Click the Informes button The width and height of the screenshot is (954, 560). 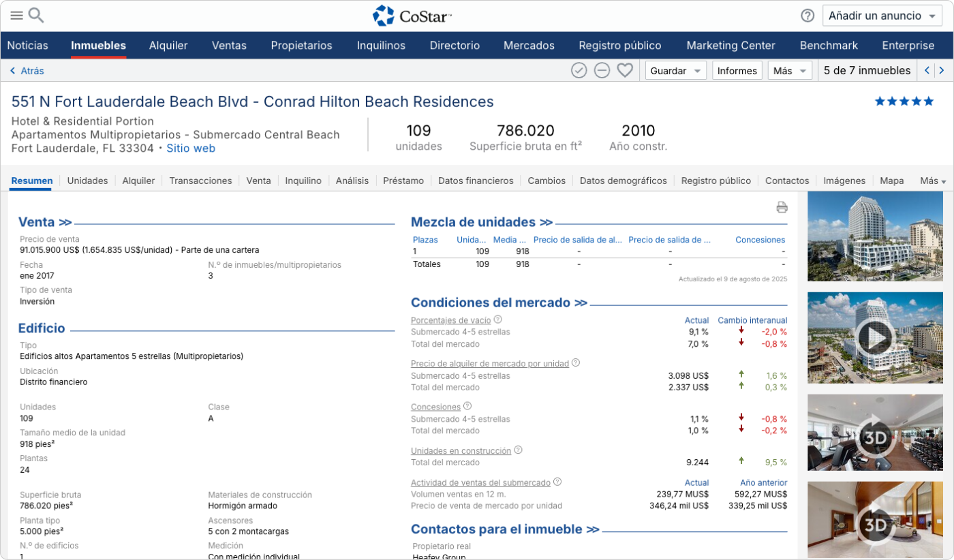coord(737,70)
